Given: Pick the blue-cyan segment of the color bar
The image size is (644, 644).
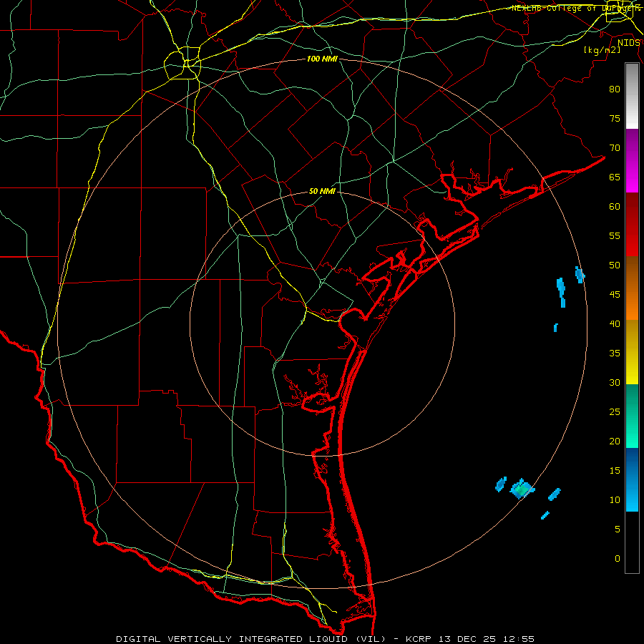Looking at the screenshot, I should point(632,479).
